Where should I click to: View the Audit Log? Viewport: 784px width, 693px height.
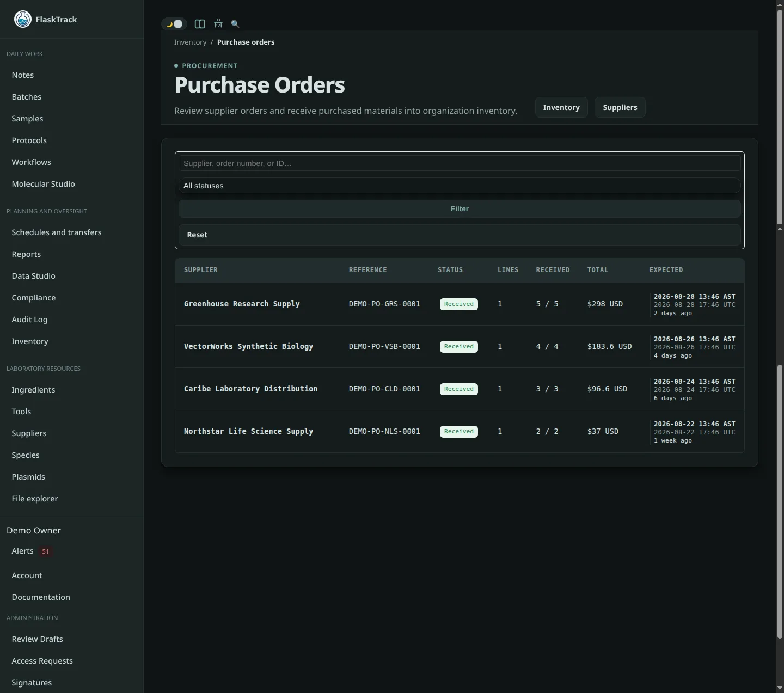29,320
